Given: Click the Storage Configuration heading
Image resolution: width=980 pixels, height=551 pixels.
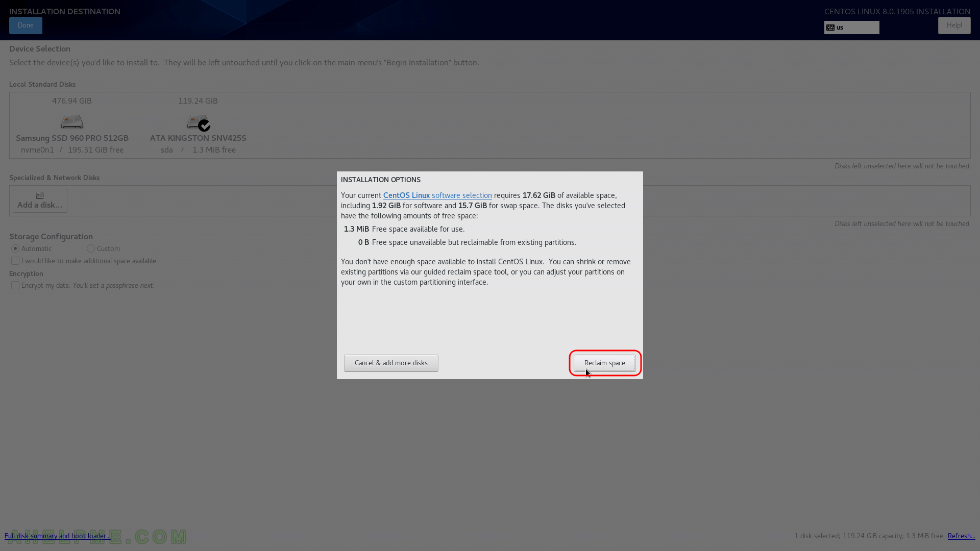Looking at the screenshot, I should (x=51, y=236).
